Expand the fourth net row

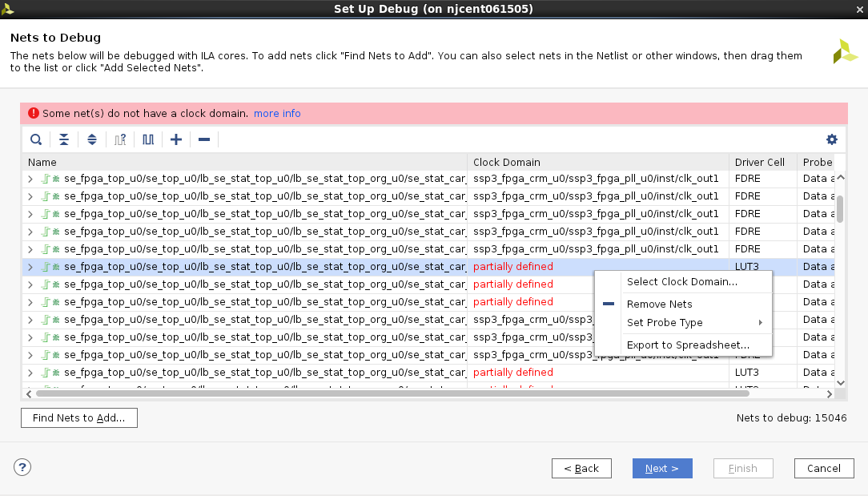pyautogui.click(x=30, y=232)
